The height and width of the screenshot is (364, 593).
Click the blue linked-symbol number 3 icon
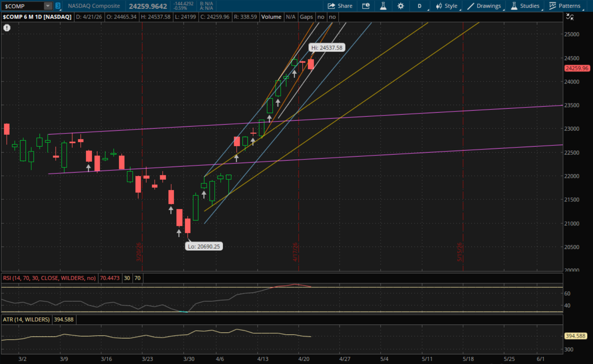point(58,6)
